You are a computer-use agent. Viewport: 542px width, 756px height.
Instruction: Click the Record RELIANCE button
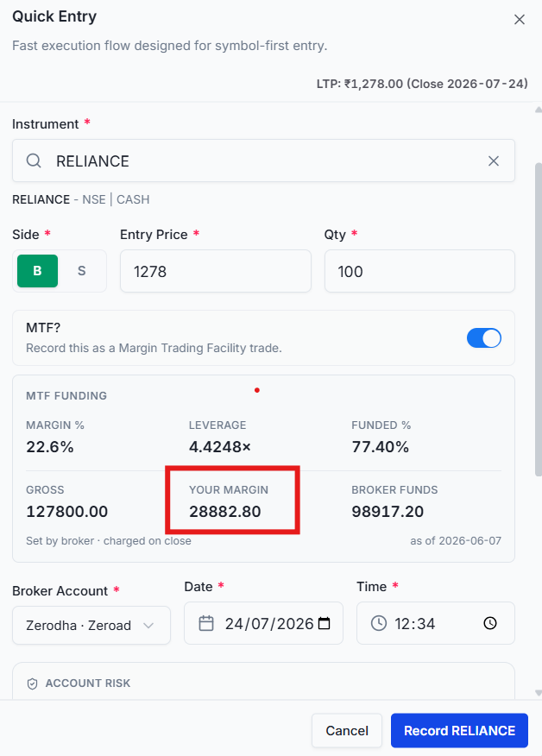click(459, 730)
